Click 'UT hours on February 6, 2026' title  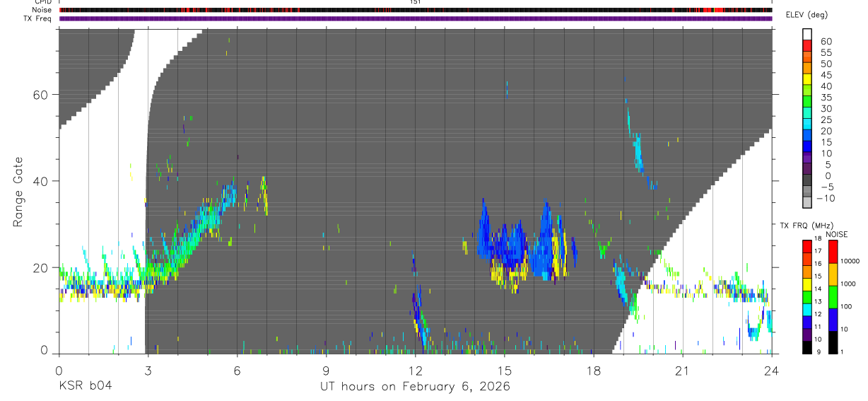pyautogui.click(x=416, y=386)
